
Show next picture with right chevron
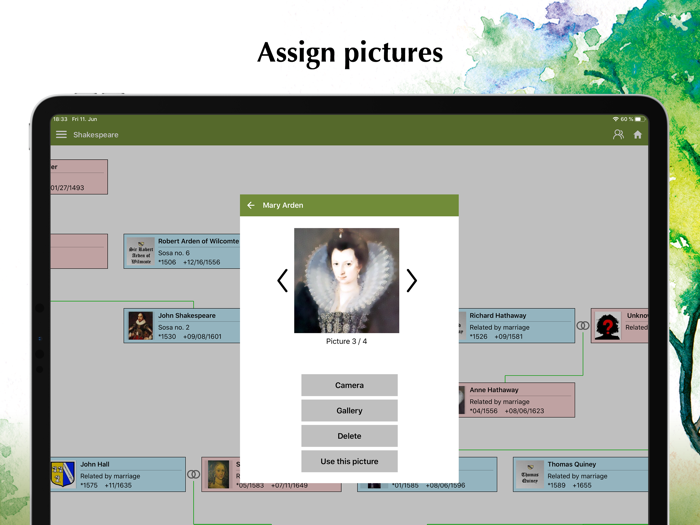pyautogui.click(x=412, y=280)
